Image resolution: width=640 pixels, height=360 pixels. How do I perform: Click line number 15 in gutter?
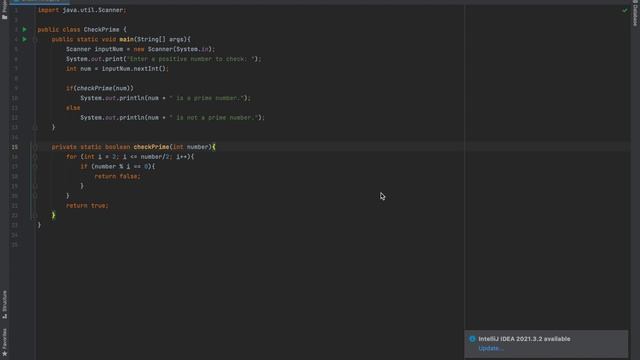tap(15, 147)
